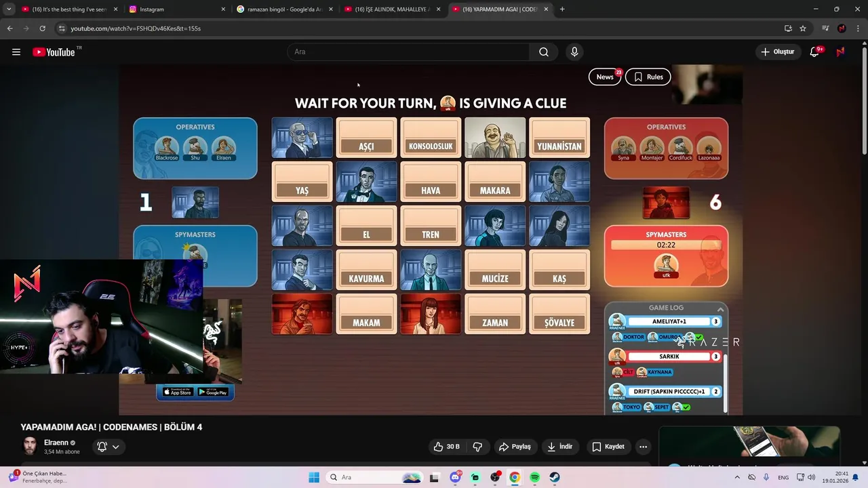Activate voice search microphone
The image size is (868, 488).
coord(574,52)
